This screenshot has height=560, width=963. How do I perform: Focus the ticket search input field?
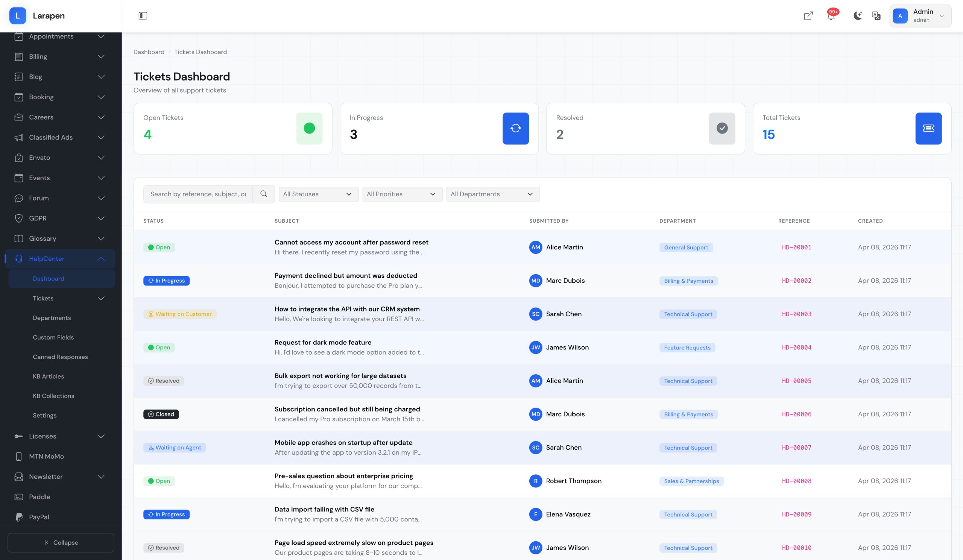(x=198, y=194)
